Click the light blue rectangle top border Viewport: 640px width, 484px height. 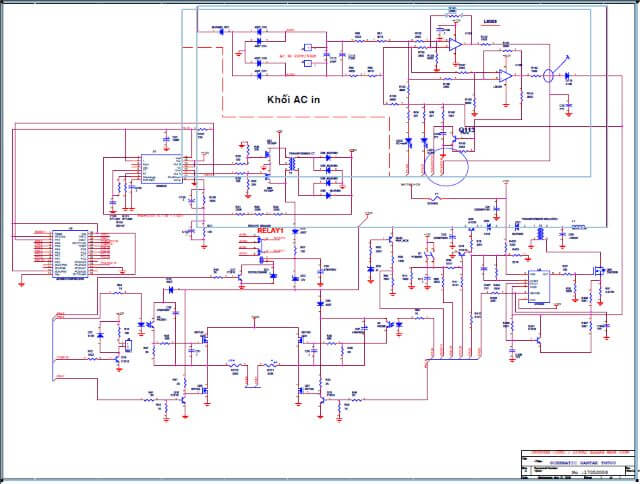coord(400,8)
